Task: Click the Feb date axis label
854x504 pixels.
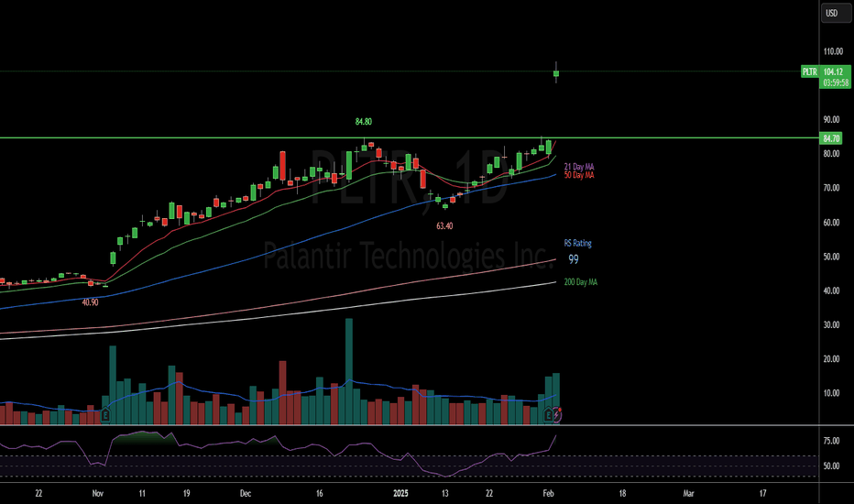Action: [x=549, y=494]
